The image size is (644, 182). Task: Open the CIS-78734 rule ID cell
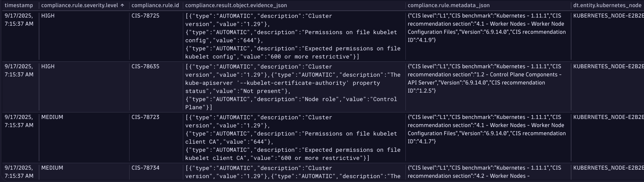click(x=145, y=168)
